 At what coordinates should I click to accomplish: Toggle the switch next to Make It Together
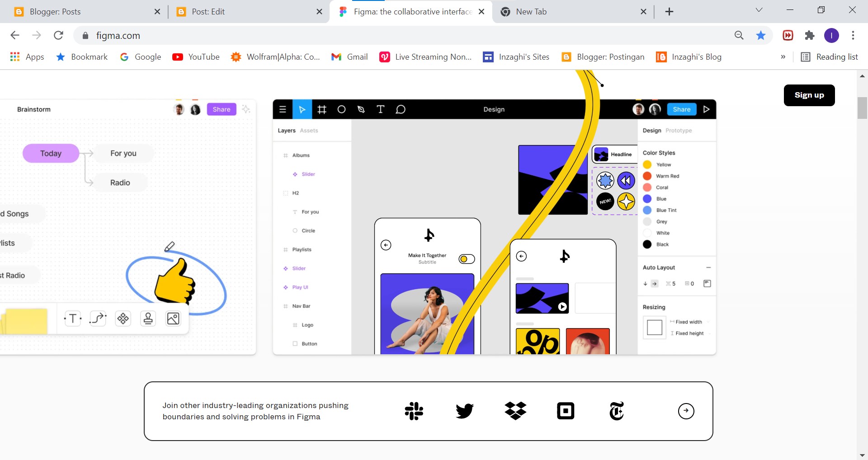pyautogui.click(x=466, y=258)
